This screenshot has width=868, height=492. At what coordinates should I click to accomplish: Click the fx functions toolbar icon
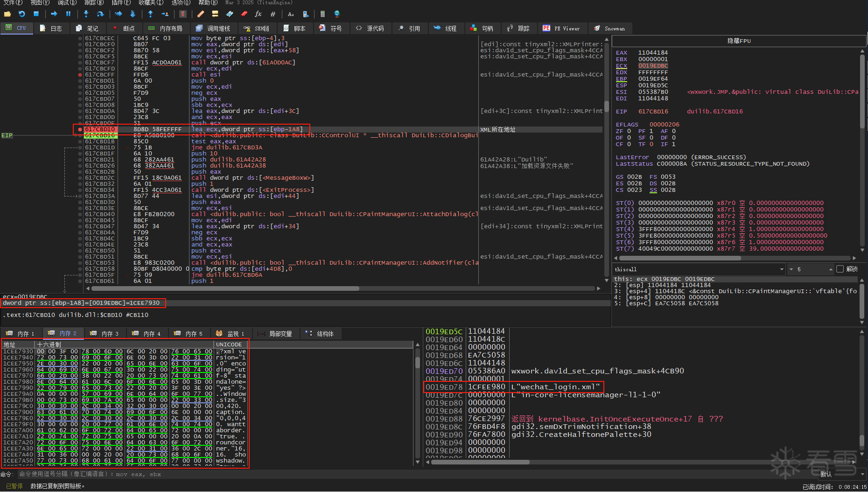[258, 14]
